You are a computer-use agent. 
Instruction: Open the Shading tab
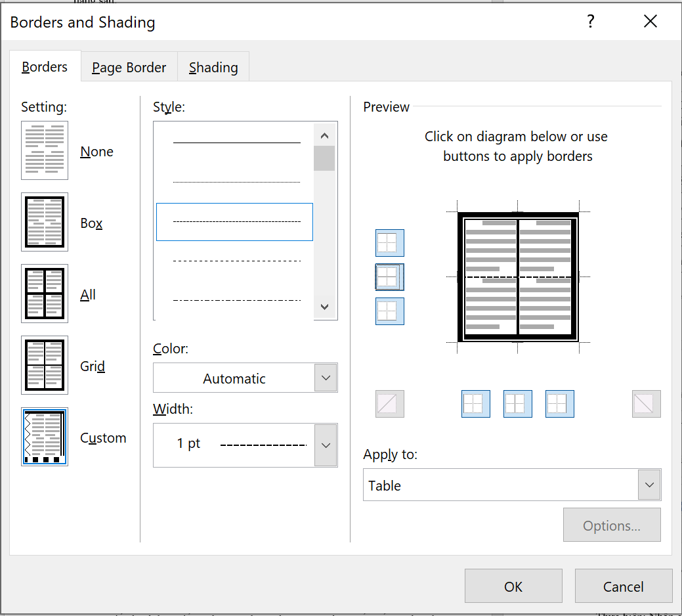(213, 68)
